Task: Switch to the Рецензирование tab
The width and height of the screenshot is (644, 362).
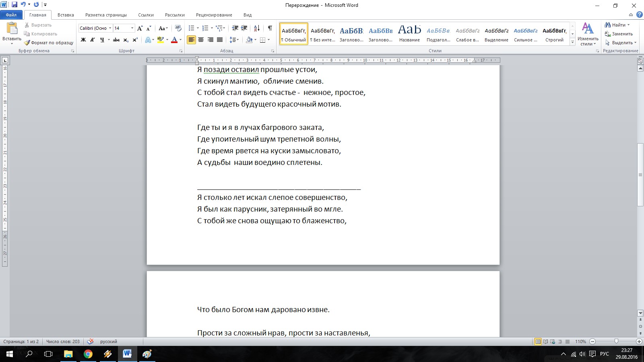Action: (214, 15)
